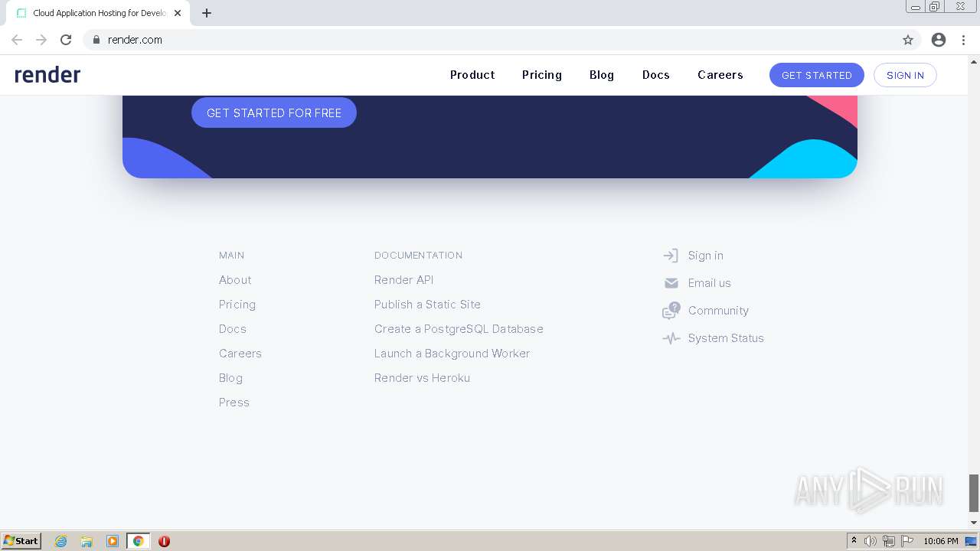Open the Press footer link

point(234,403)
